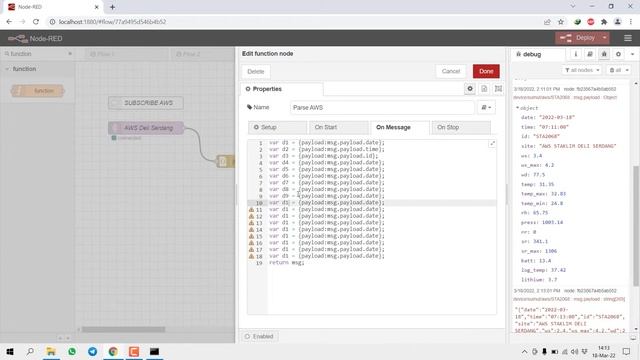Open the clear all messages dropdown
The width and height of the screenshot is (640, 360).
point(618,70)
